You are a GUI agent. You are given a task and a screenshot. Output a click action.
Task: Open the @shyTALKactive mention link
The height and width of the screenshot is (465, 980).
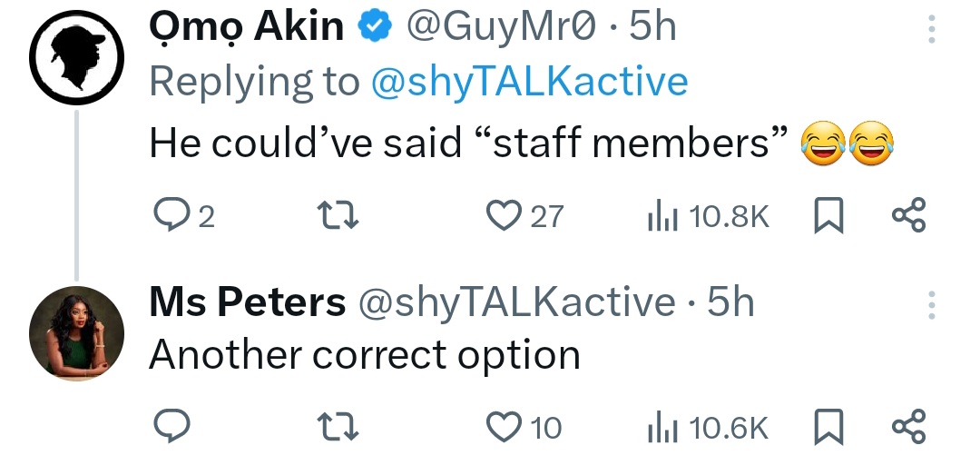click(529, 82)
